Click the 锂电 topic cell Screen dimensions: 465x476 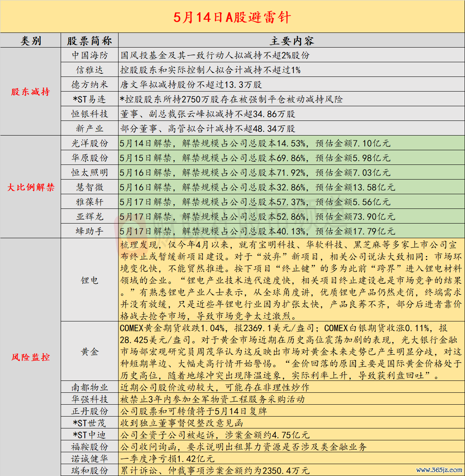pos(90,280)
